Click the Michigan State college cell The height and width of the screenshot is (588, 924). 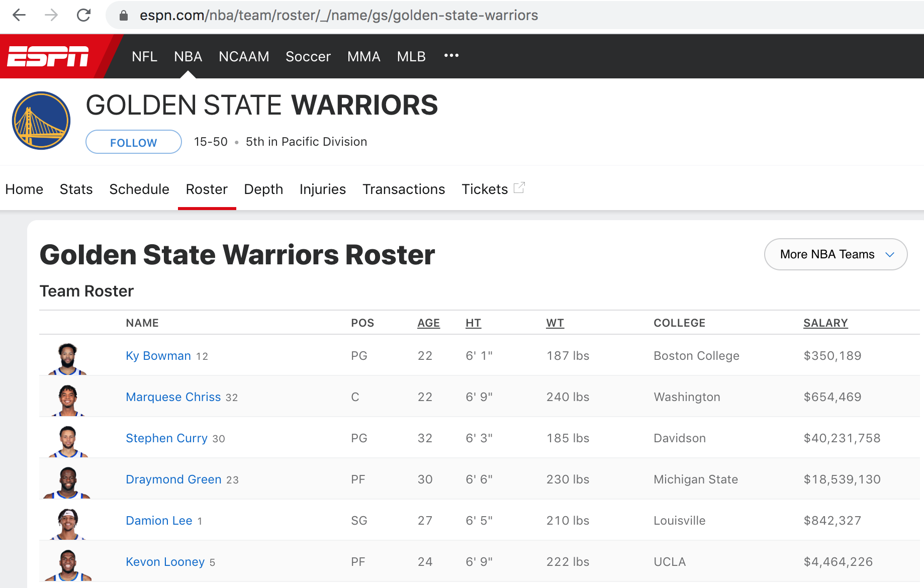696,479
